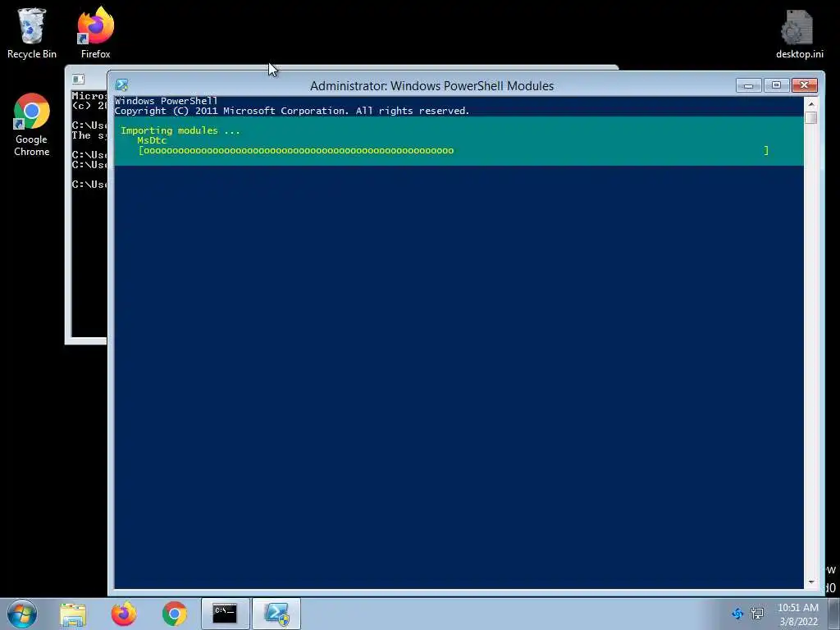Image resolution: width=840 pixels, height=630 pixels.
Task: Minimize the PowerShell Modules window
Action: click(748, 85)
